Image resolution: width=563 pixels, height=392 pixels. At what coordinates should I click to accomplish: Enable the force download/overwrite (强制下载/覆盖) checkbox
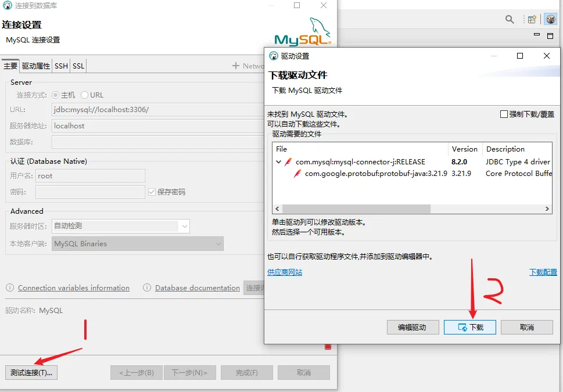click(x=504, y=114)
